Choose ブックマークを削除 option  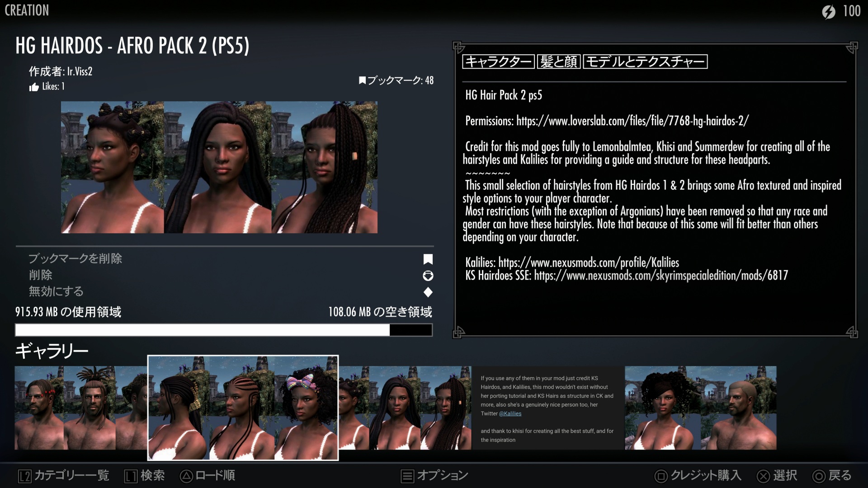(75, 258)
